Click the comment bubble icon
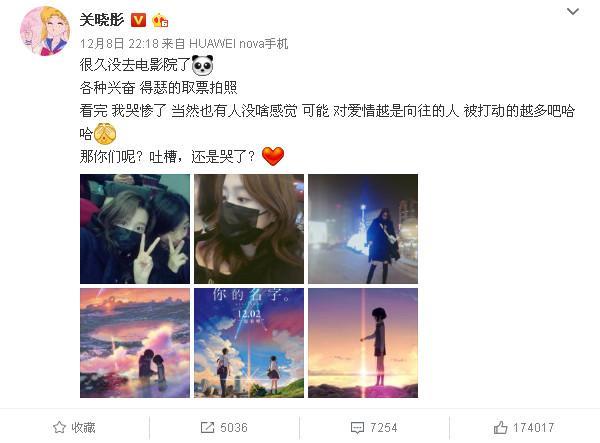The width and height of the screenshot is (600, 443). coord(357,427)
